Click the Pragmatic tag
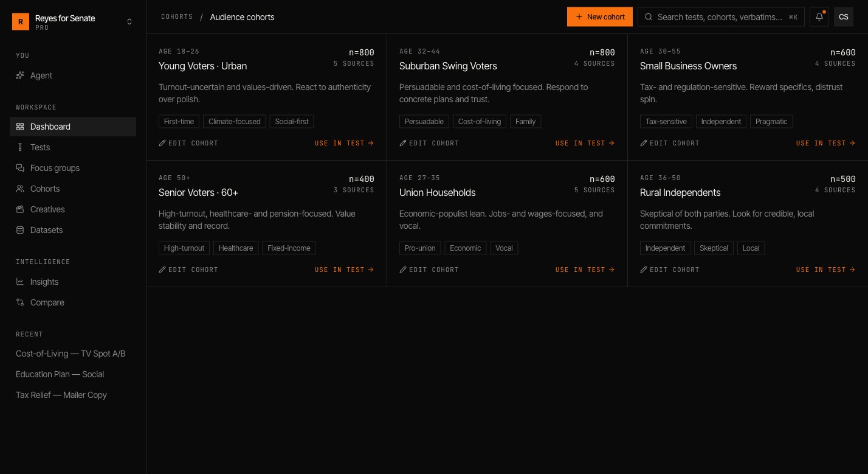 pos(771,122)
